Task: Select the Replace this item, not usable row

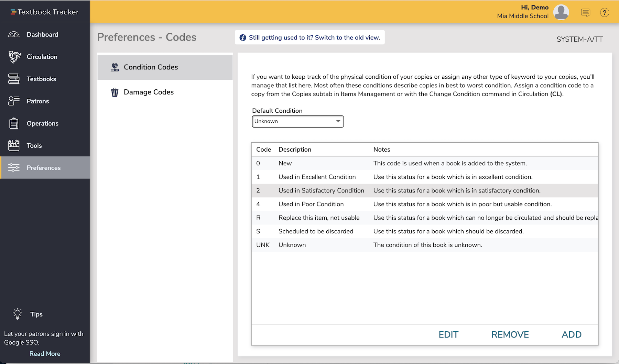Action: [x=425, y=218]
